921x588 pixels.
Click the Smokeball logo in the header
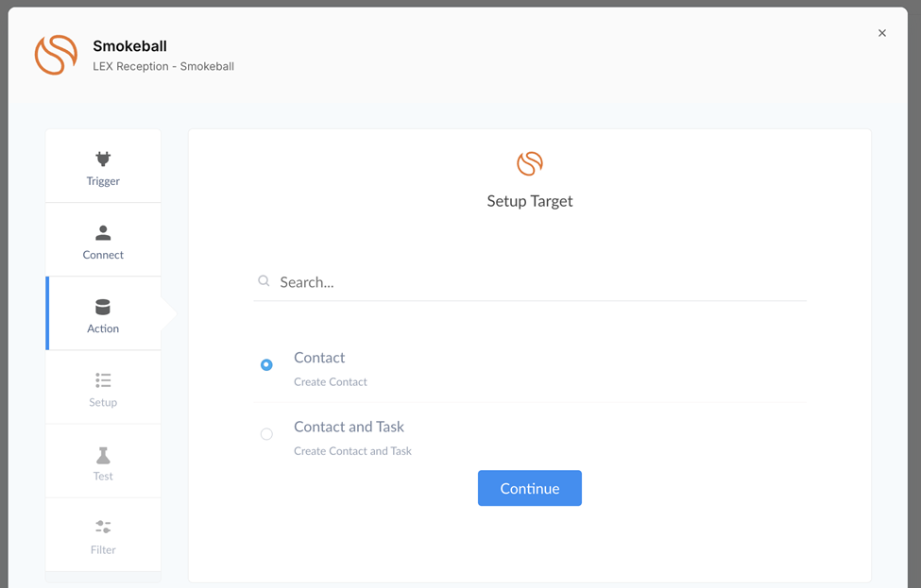(56, 55)
